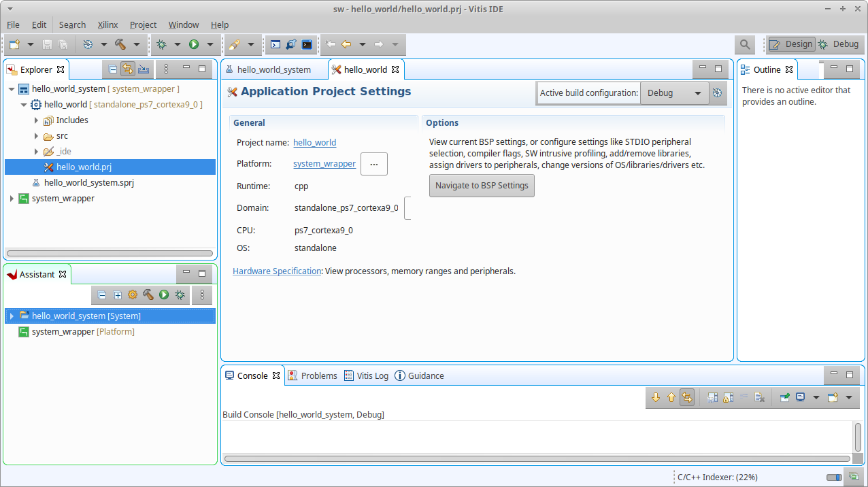Viewport: 868px width, 487px height.
Task: Toggle the Design perspective button
Action: pos(791,44)
